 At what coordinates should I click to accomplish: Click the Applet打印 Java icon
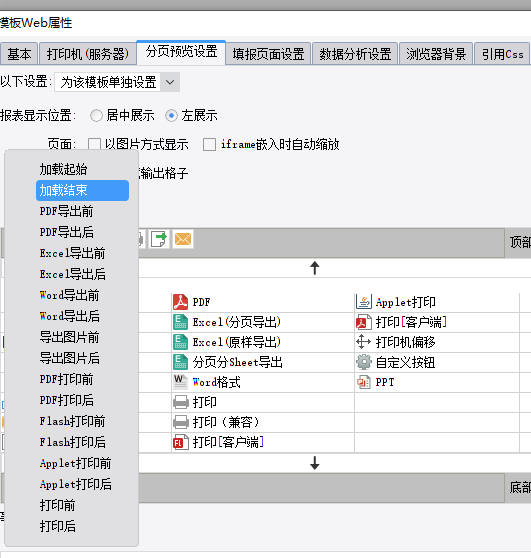tap(364, 302)
